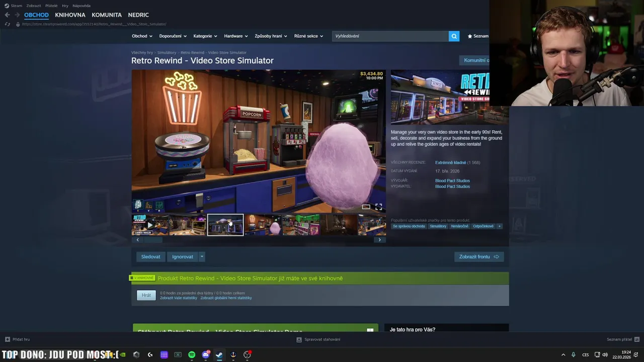Viewport: 644px width, 362px height.
Task: Open fullscreen view of the screenshot
Action: coord(378,207)
